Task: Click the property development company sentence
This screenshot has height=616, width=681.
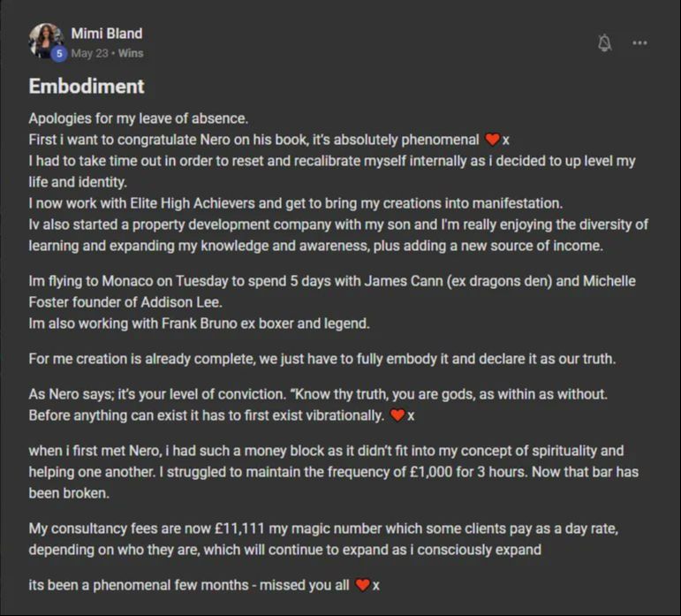Action: coord(338,235)
